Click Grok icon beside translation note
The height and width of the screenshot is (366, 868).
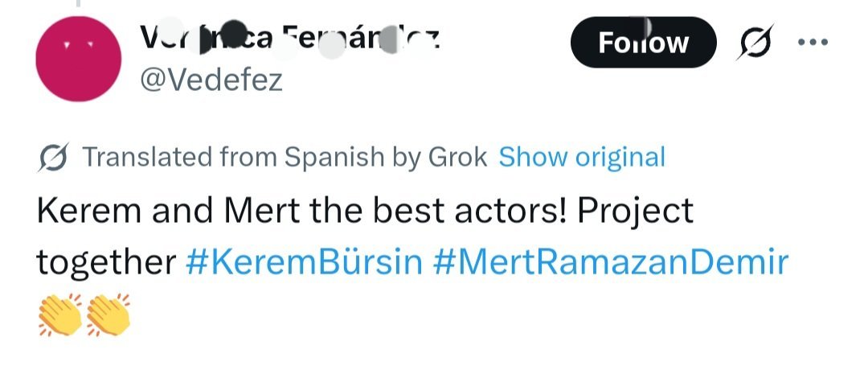click(x=52, y=157)
